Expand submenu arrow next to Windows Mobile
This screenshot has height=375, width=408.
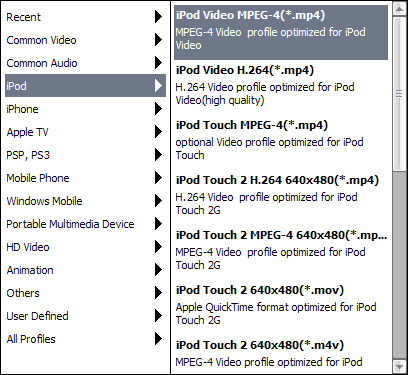[x=158, y=201]
